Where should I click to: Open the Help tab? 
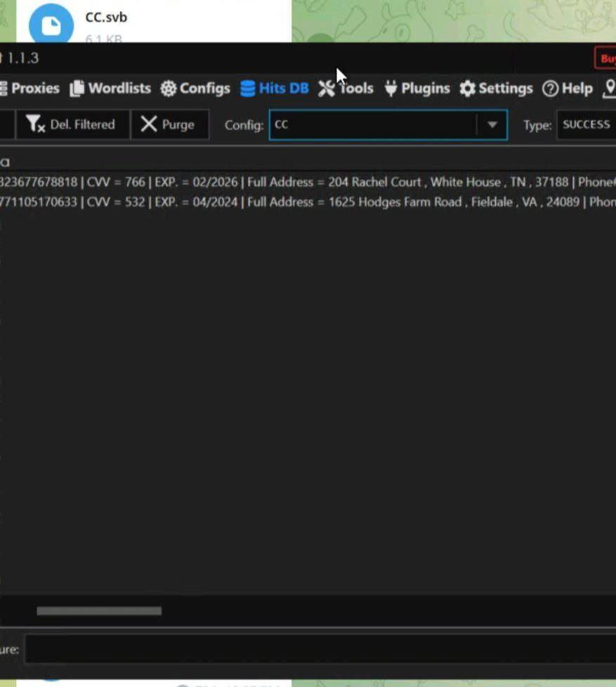tap(568, 88)
